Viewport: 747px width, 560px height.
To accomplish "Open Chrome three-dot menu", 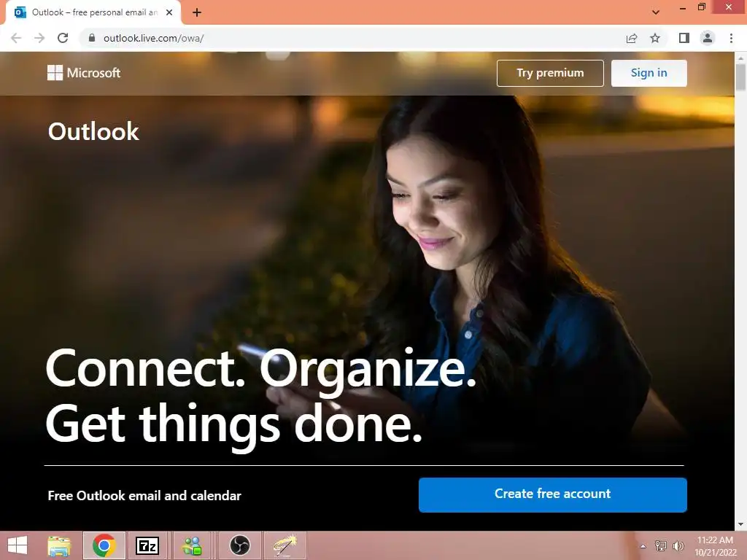I will [731, 38].
